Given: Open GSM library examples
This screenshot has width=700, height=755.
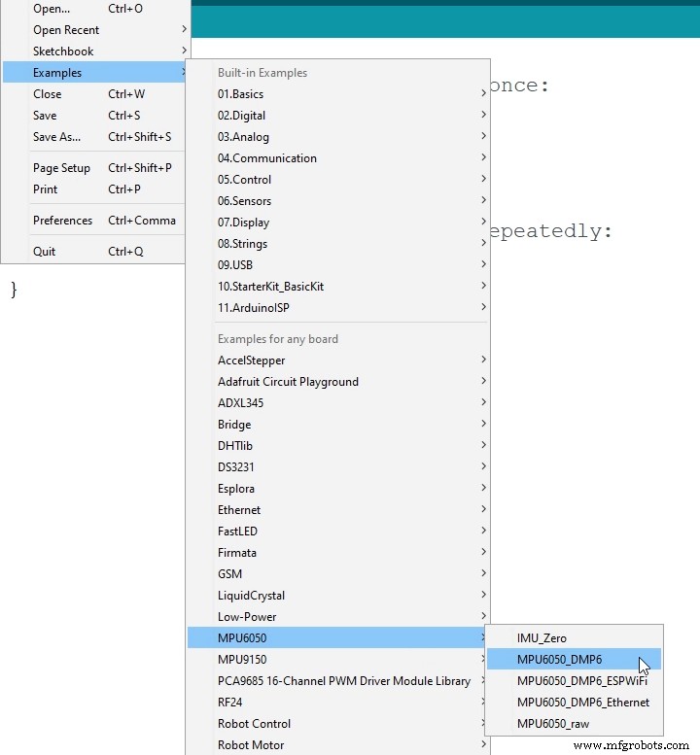Looking at the screenshot, I should click(x=338, y=574).
